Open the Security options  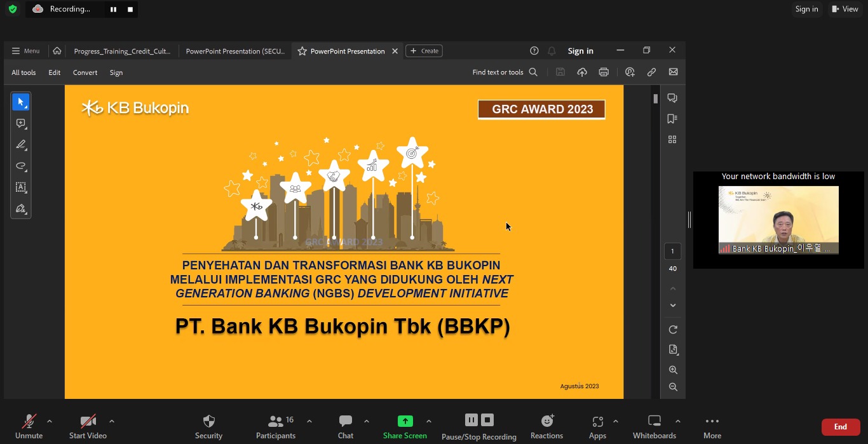[x=208, y=426]
